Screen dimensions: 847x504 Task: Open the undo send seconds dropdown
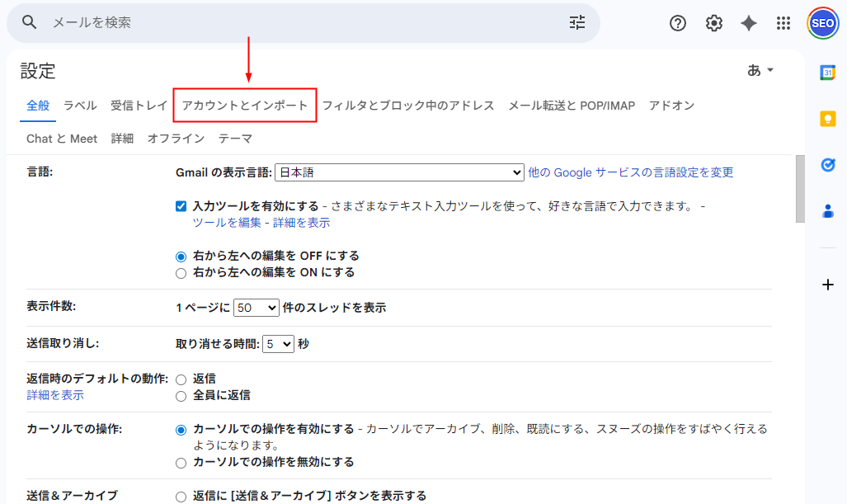point(277,343)
